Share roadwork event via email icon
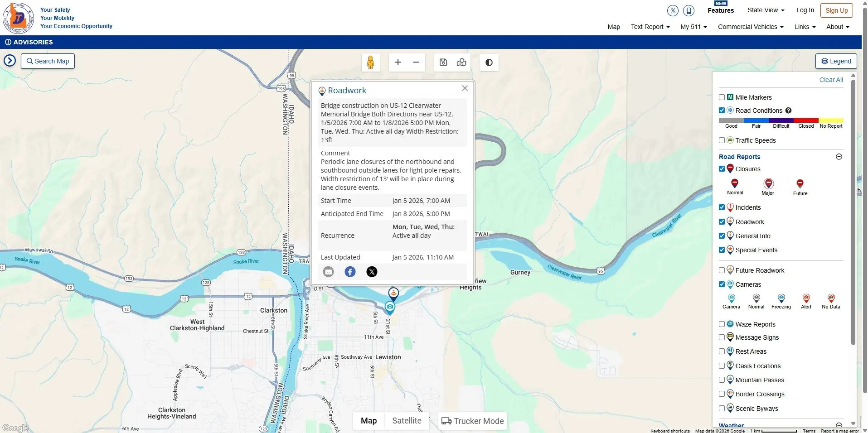Screen dimensions: 868x433 pyautogui.click(x=328, y=272)
